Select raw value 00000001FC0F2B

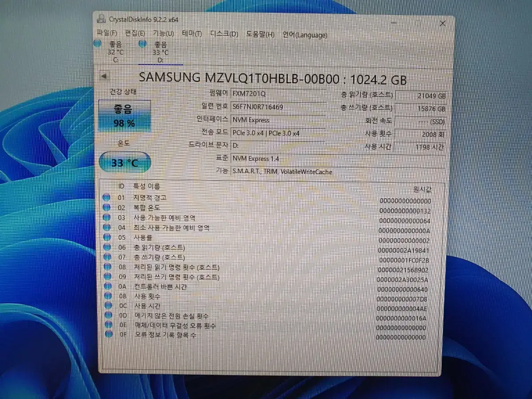pyautogui.click(x=404, y=260)
